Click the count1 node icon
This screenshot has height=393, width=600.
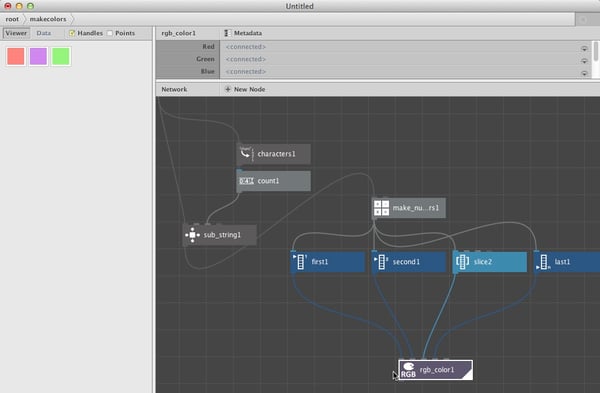click(246, 181)
